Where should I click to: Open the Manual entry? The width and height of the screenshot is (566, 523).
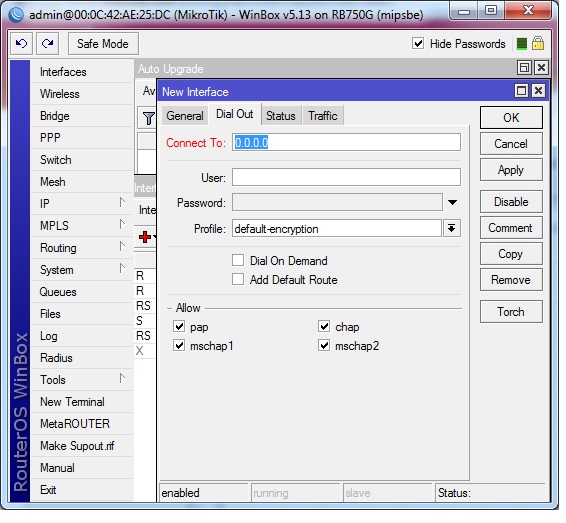pos(82,468)
